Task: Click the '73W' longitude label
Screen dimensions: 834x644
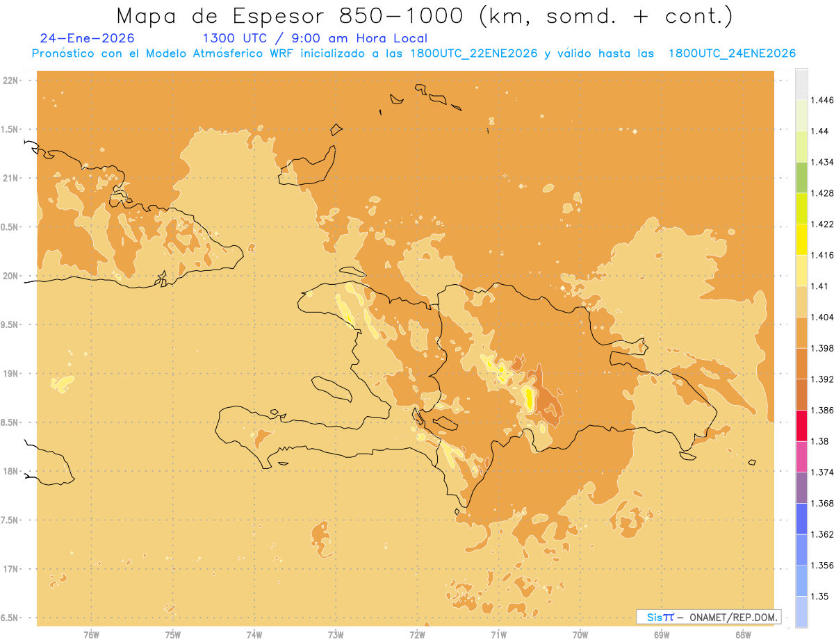Action: point(336,634)
